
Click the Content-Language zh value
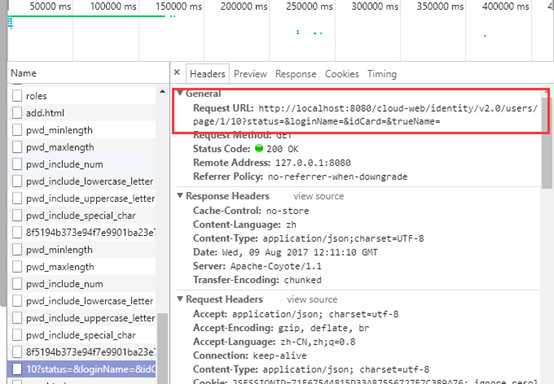291,225
